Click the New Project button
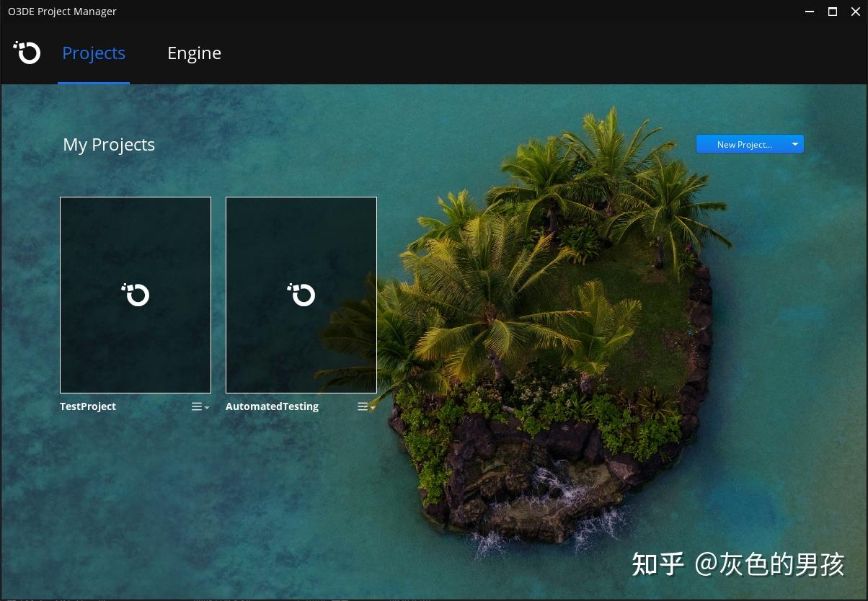This screenshot has height=601, width=868. click(x=744, y=144)
